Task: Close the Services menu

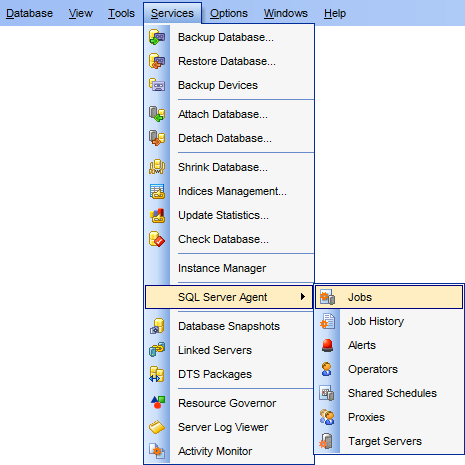Action: click(x=172, y=13)
